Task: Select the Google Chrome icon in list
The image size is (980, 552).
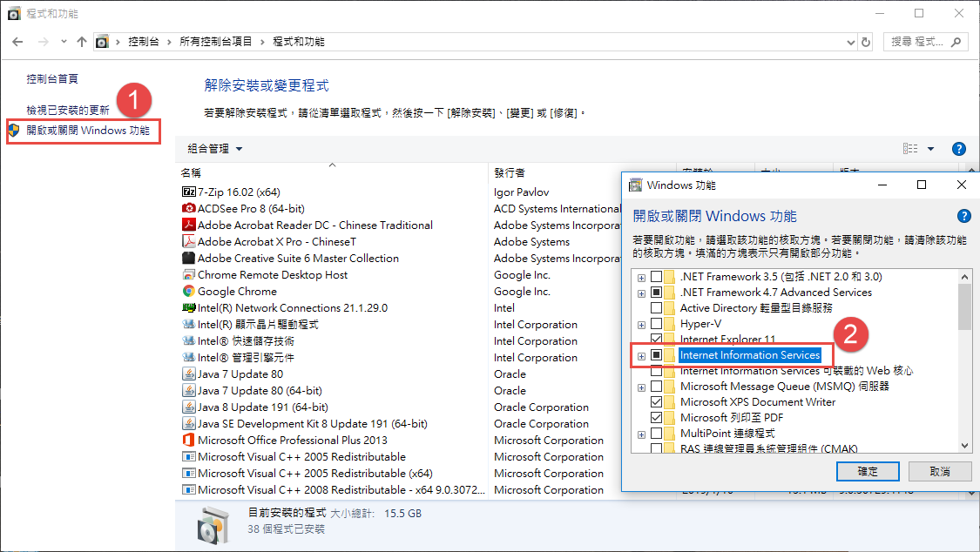Action: pyautogui.click(x=188, y=292)
